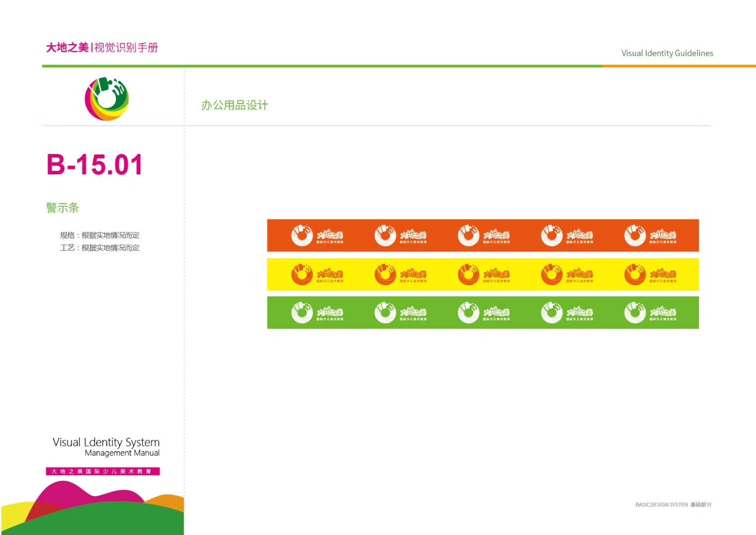Click the last orange logo on the yellow strip
This screenshot has width=756, height=535.
pos(650,274)
